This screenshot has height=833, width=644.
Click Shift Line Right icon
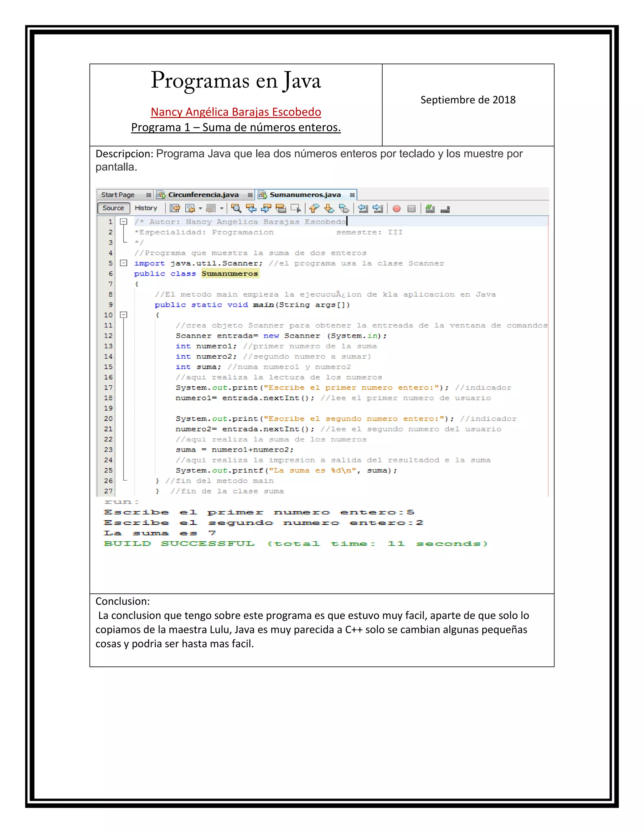(378, 208)
